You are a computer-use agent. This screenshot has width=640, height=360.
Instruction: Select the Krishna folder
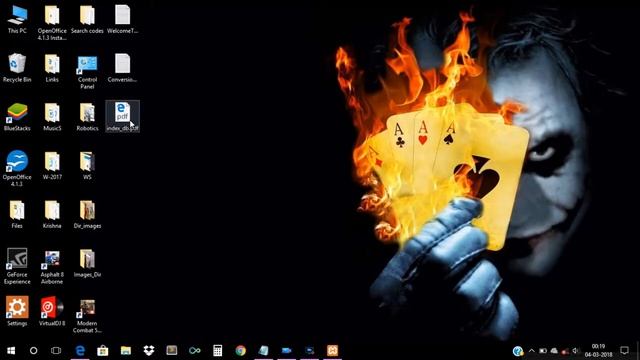click(x=52, y=214)
